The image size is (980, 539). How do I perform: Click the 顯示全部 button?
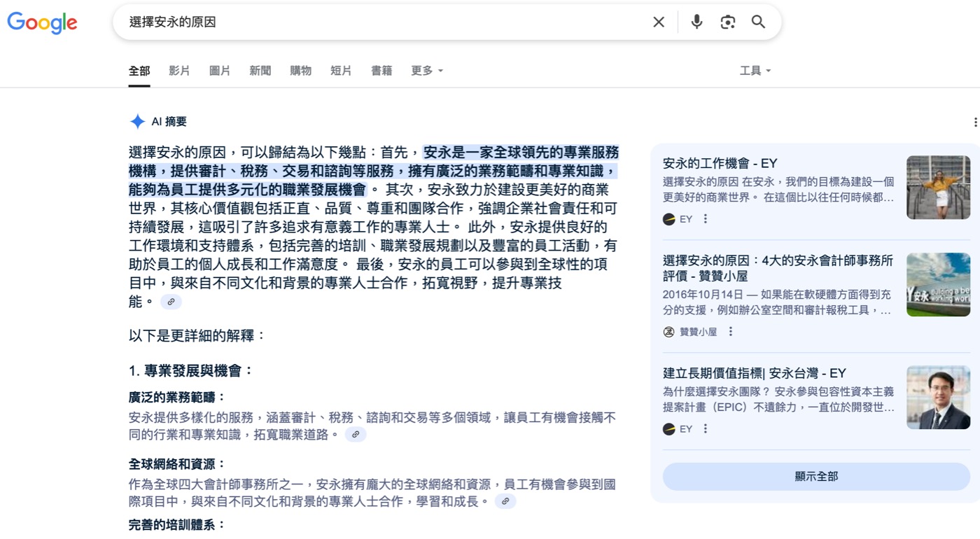tap(816, 476)
